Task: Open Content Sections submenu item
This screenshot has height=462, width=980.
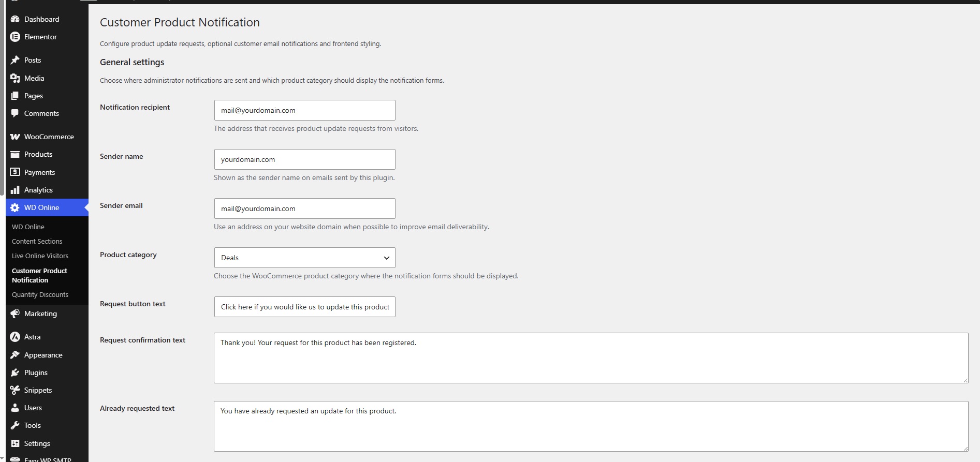Action: (x=37, y=241)
